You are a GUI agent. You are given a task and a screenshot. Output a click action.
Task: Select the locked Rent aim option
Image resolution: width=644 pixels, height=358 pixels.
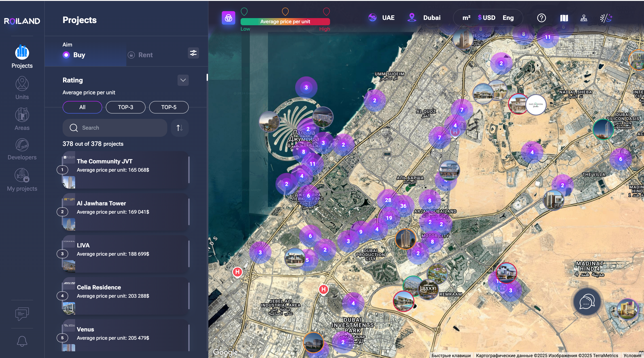(140, 55)
